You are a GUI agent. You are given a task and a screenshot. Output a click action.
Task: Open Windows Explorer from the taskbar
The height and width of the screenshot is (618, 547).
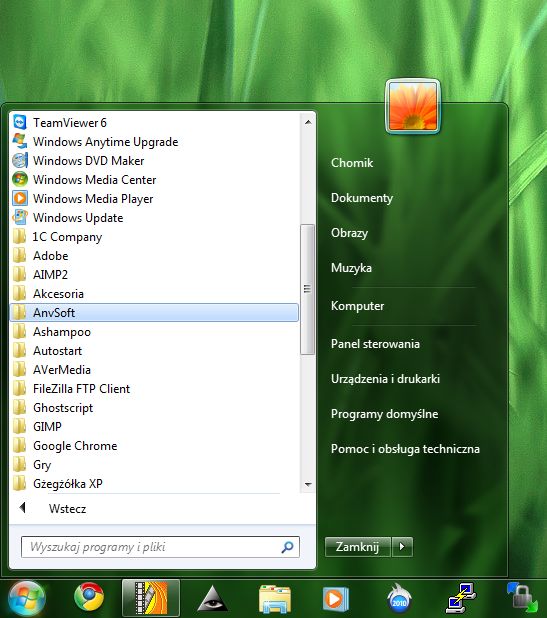tap(274, 599)
